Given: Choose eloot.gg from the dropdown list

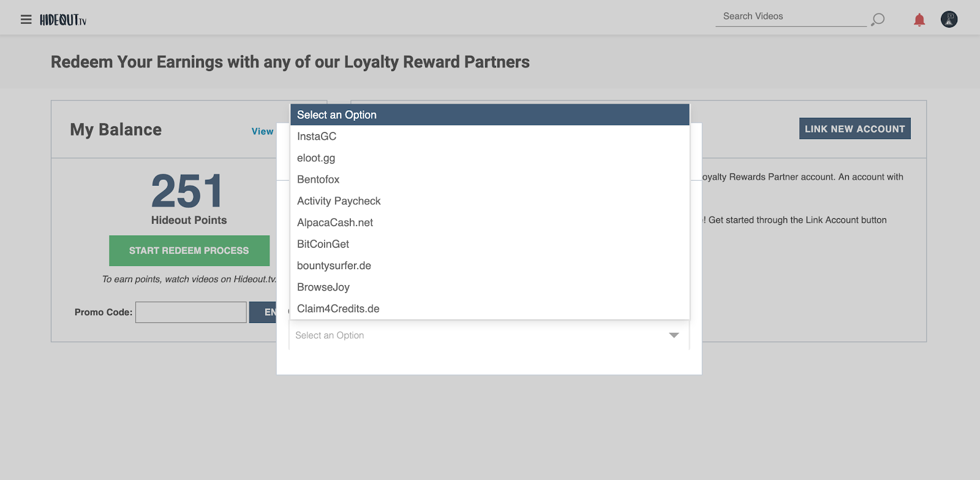Looking at the screenshot, I should tap(316, 158).
